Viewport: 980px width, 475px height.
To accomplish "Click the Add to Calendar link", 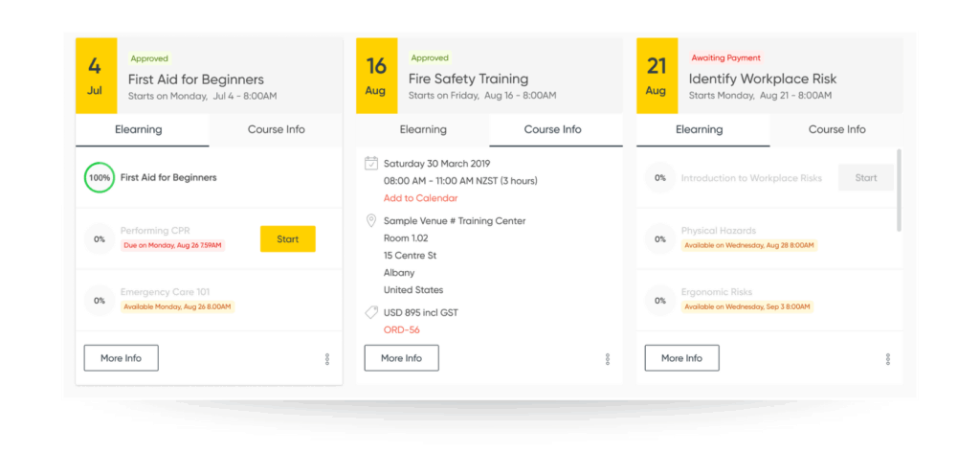I will click(421, 198).
